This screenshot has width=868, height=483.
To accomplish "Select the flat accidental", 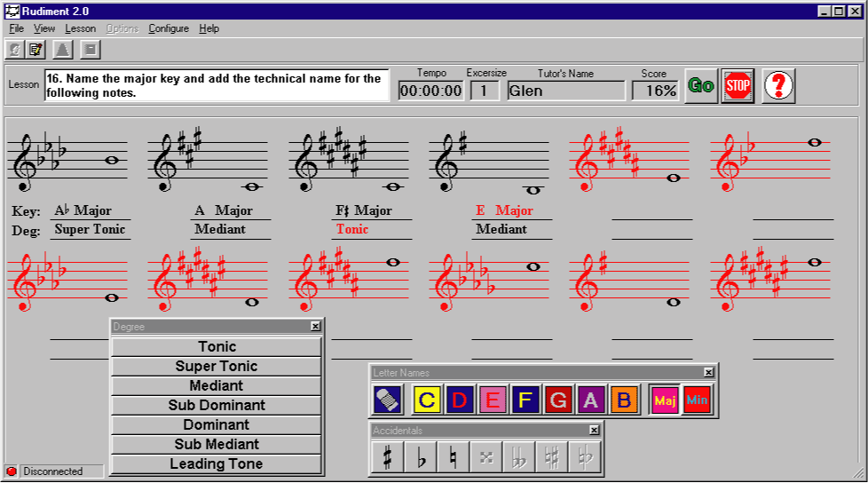I will 420,458.
